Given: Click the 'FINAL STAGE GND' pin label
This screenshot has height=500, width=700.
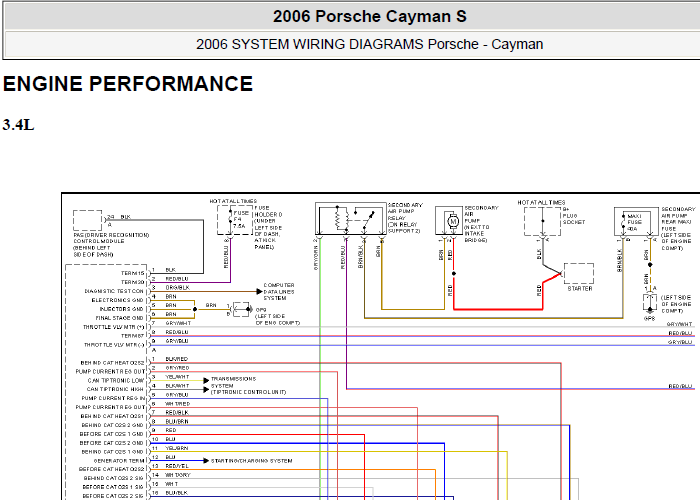Looking at the screenshot, I should 120,318.
